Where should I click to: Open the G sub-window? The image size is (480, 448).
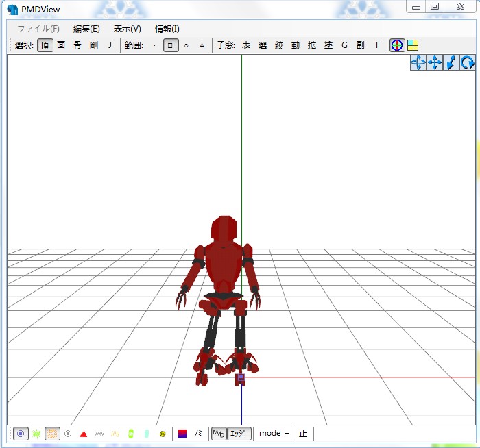pos(344,45)
